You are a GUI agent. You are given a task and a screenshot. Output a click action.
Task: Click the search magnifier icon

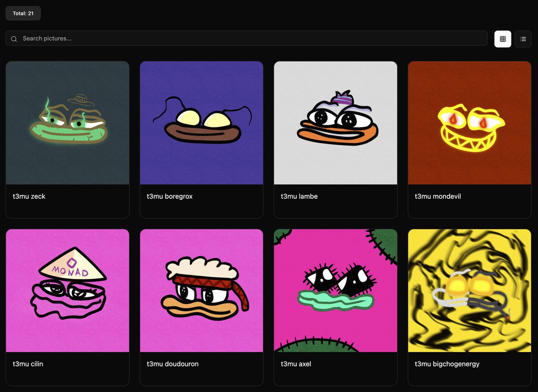pyautogui.click(x=14, y=39)
